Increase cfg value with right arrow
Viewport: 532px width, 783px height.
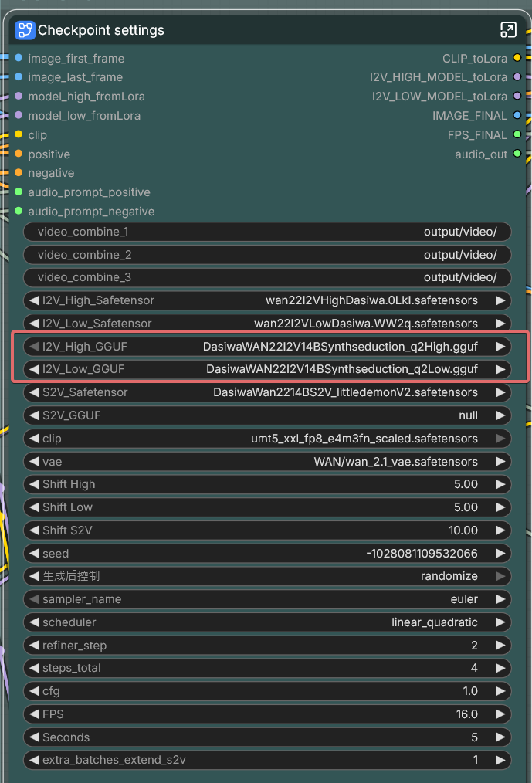point(500,691)
